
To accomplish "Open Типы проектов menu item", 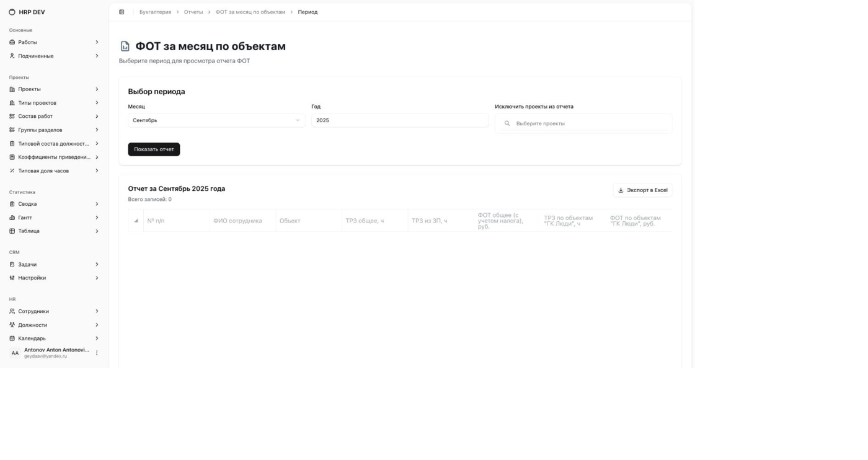I will point(55,103).
